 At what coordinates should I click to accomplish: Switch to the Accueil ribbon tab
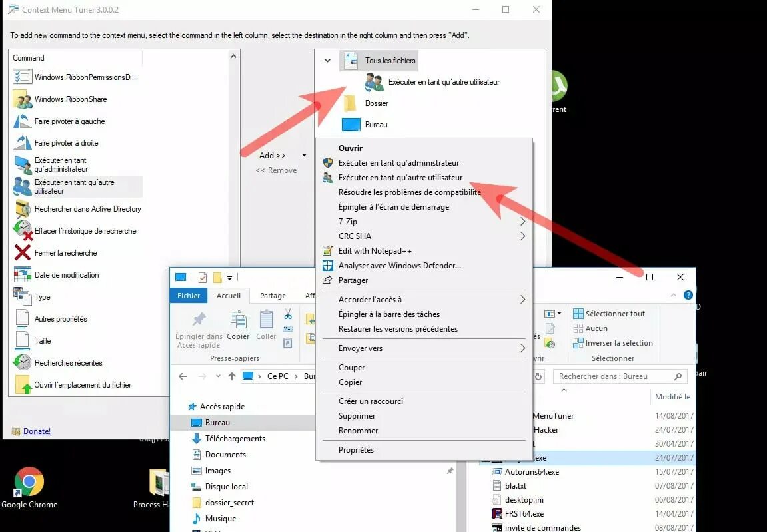click(229, 296)
